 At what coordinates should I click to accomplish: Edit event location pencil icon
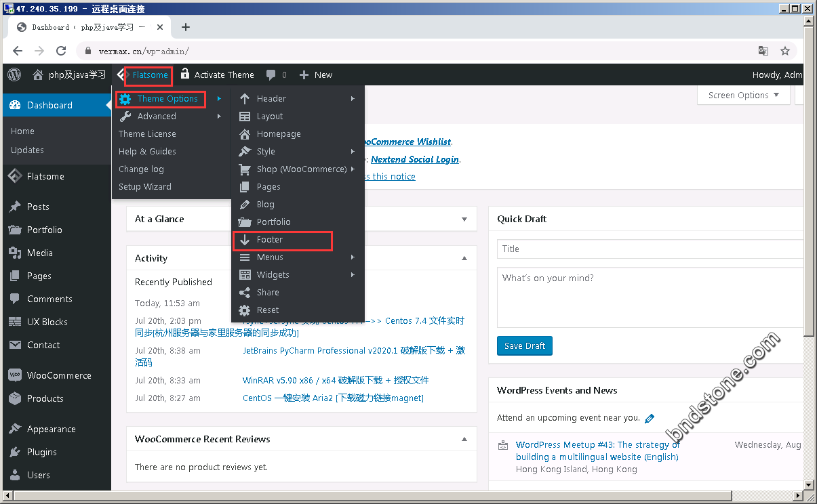click(x=650, y=418)
